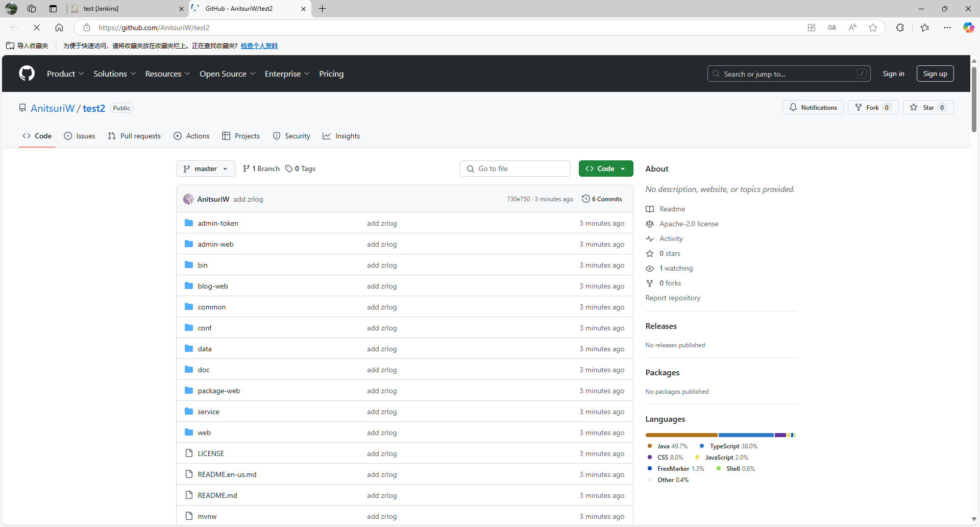The height and width of the screenshot is (527, 980).
Task: Click AnitsuriW avatar in commit row
Action: point(188,199)
